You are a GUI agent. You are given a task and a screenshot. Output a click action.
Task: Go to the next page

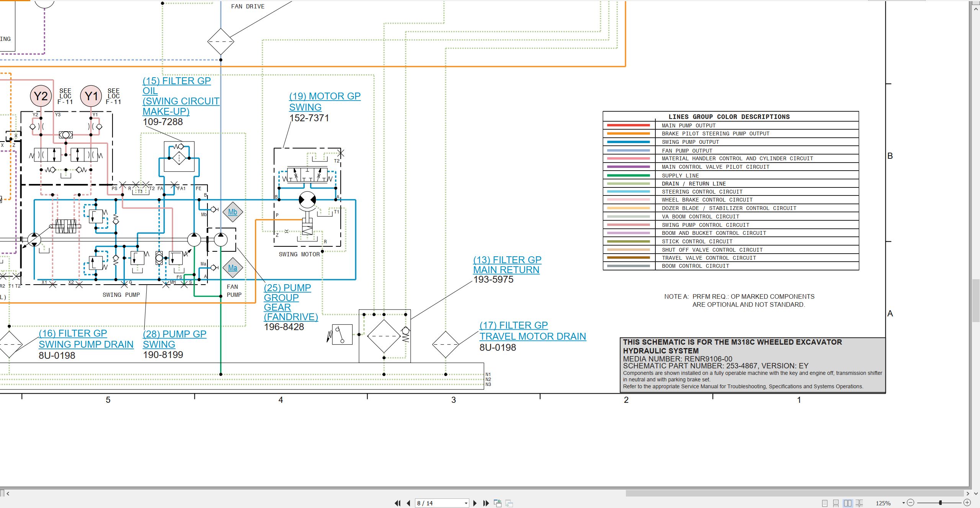pyautogui.click(x=475, y=503)
